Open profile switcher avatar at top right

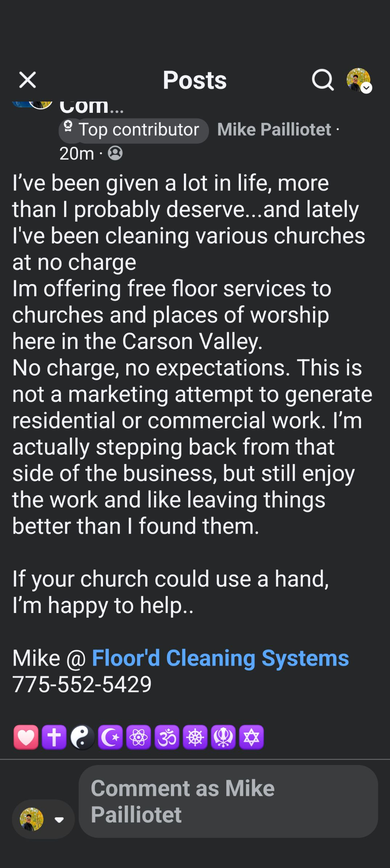[359, 80]
